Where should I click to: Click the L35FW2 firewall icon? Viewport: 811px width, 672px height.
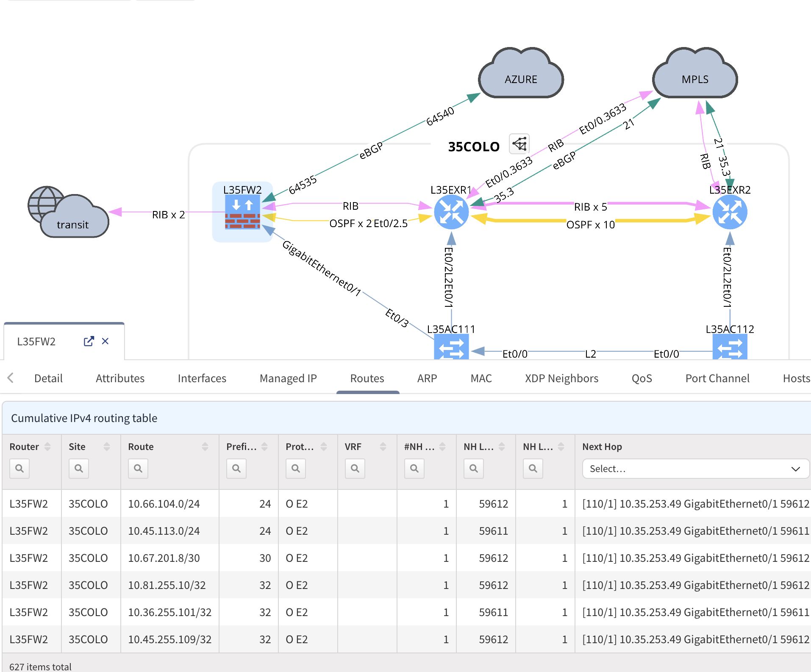click(x=242, y=212)
